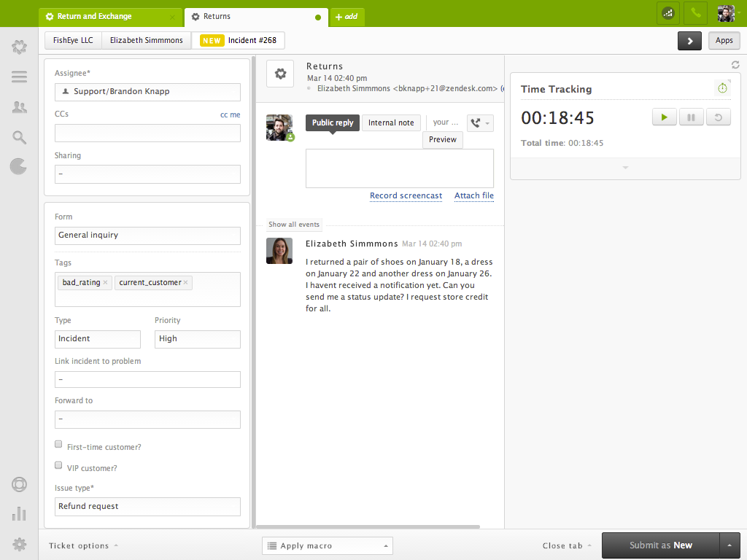Click the ticket events gear icon beside Returns
This screenshot has height=560, width=747.
[279, 73]
